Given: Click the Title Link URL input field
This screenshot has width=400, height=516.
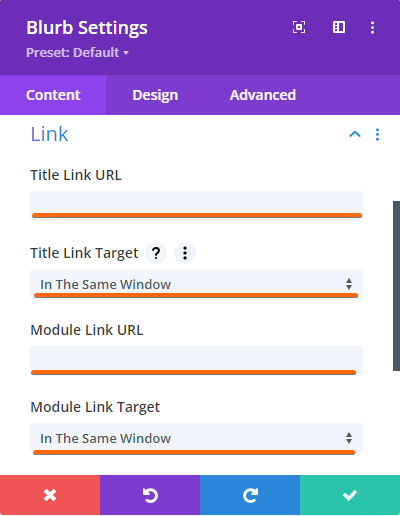Looking at the screenshot, I should click(x=196, y=206).
